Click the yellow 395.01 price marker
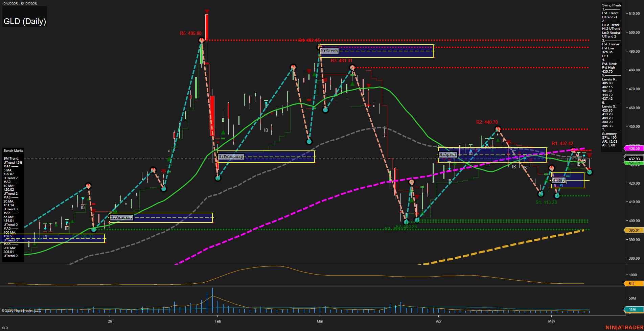Viewport: 644px width, 331px height. pos(634,230)
